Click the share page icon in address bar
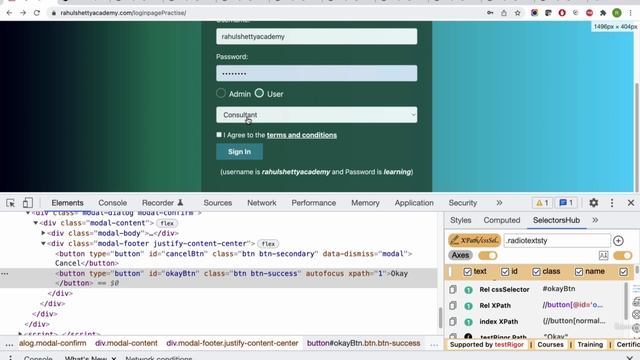The width and height of the screenshot is (640, 360). (x=504, y=13)
